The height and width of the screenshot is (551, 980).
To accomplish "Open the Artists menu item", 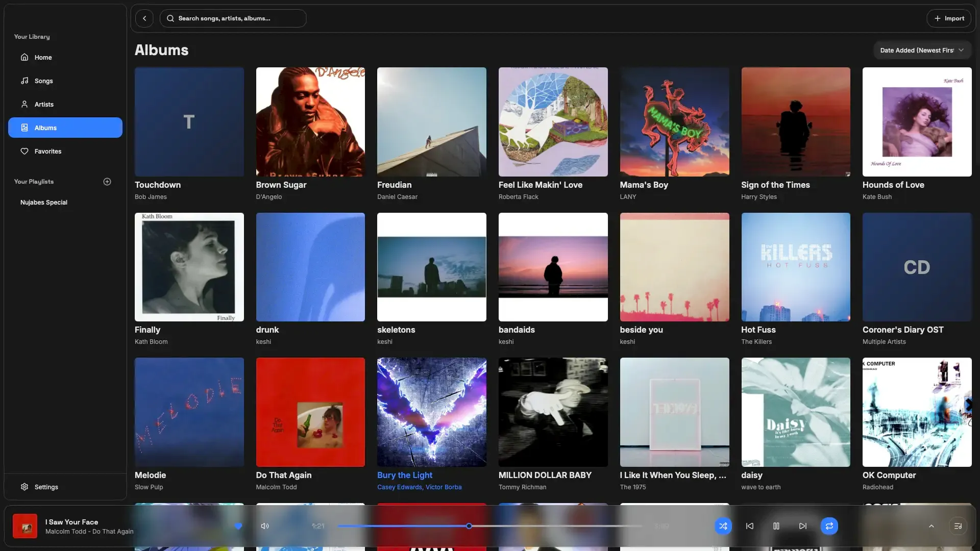I will pyautogui.click(x=65, y=104).
